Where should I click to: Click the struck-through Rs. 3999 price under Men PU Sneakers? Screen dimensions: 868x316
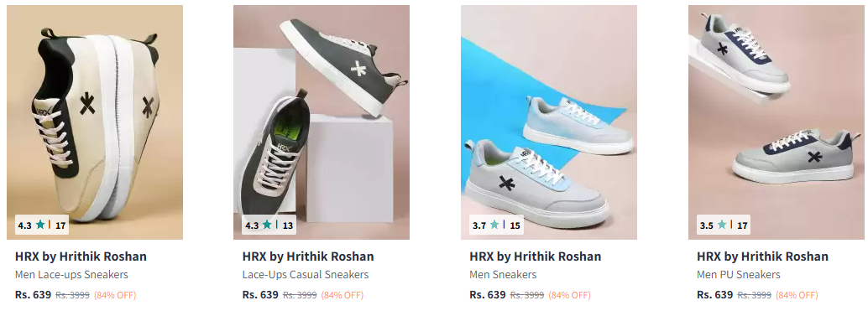755,295
